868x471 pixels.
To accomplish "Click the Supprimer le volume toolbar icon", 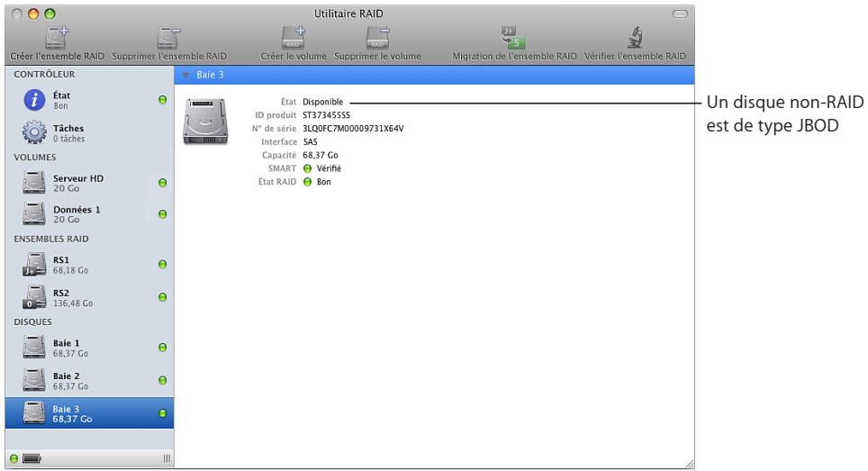I will (x=377, y=38).
